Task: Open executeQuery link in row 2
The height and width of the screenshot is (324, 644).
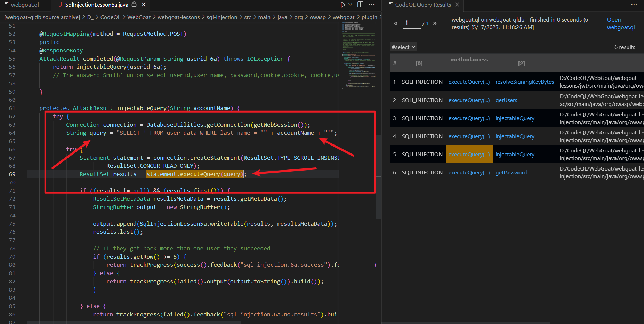Action: [x=469, y=100]
